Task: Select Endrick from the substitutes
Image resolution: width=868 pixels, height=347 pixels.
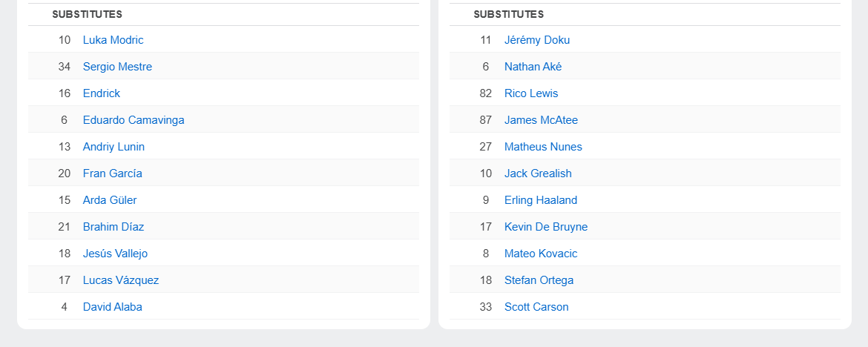Action: pos(102,93)
